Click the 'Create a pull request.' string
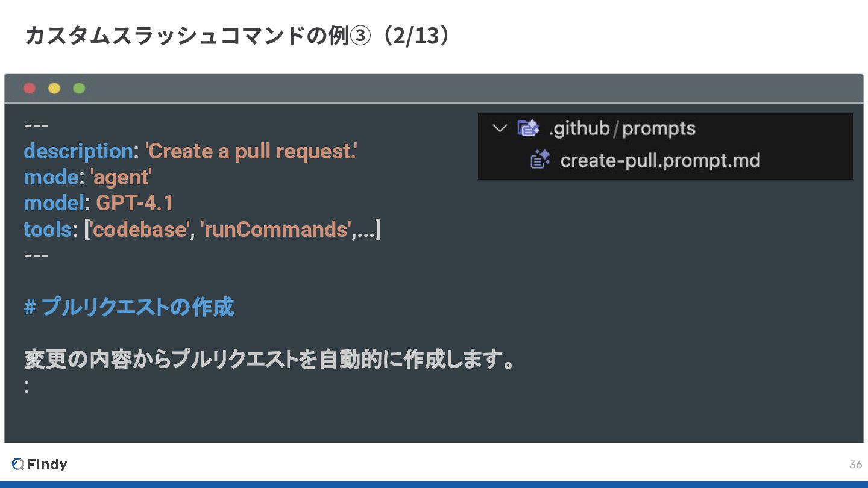This screenshot has height=488, width=868. coord(251,151)
